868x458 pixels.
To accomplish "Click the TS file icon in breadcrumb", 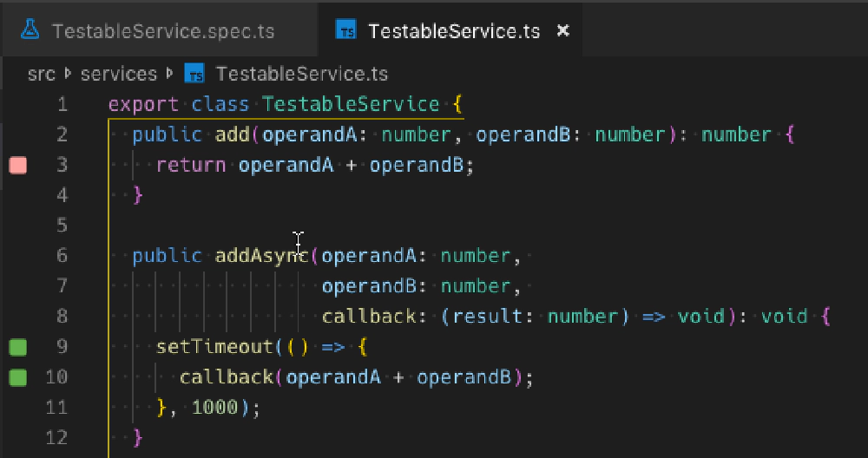I will (194, 74).
